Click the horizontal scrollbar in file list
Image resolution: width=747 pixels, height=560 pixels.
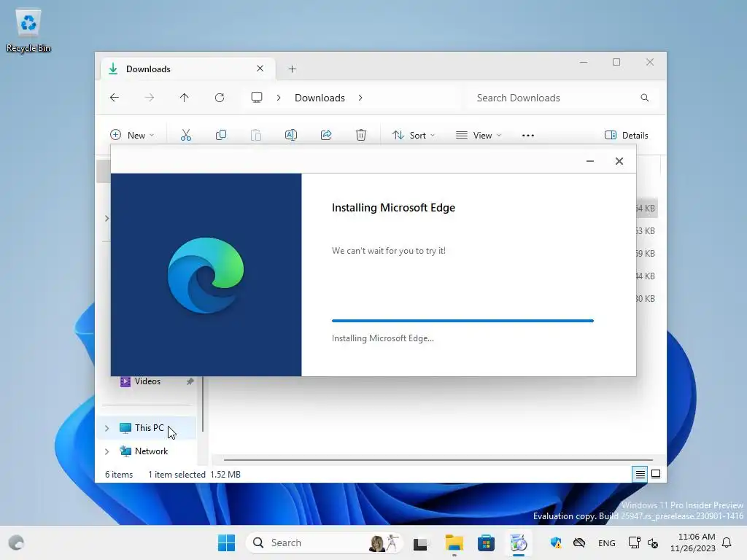(438, 460)
